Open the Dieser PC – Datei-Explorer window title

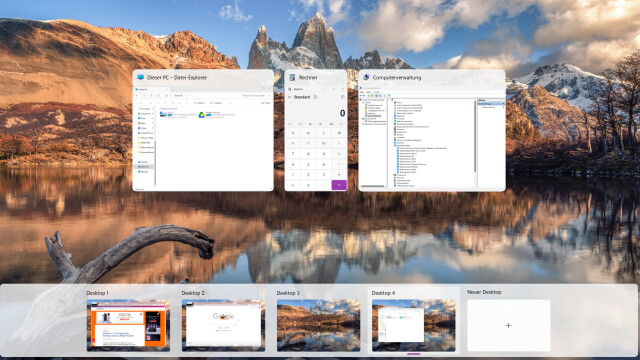177,78
